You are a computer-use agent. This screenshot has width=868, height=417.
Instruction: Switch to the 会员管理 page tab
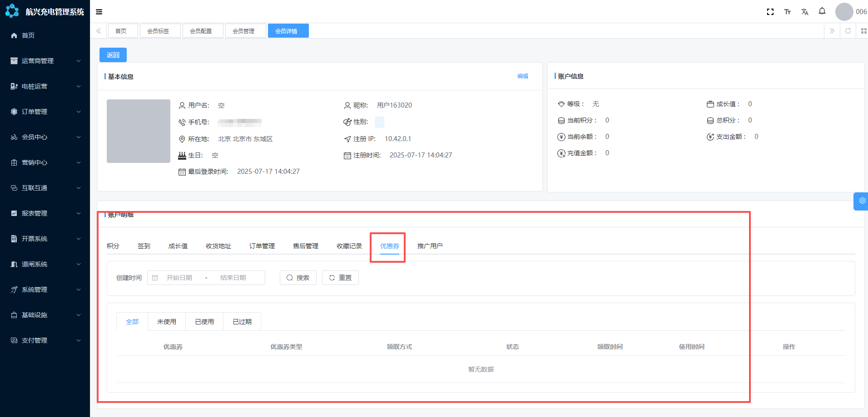[243, 31]
